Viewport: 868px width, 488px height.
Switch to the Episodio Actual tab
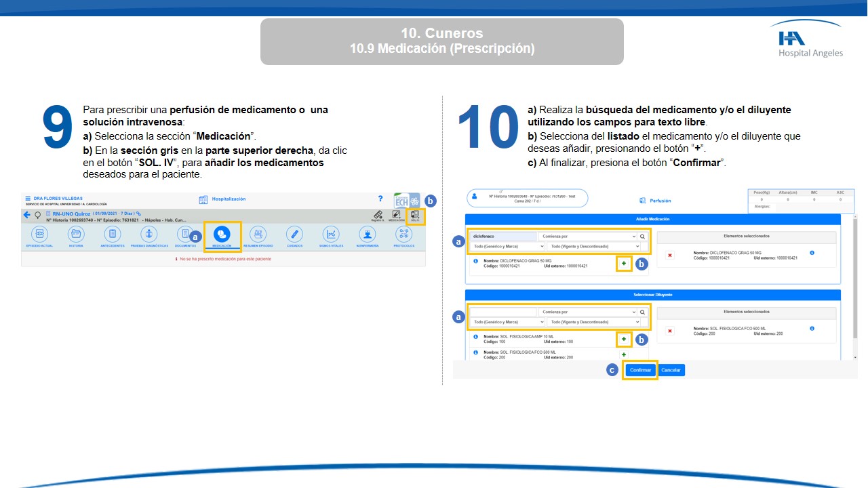(x=39, y=235)
